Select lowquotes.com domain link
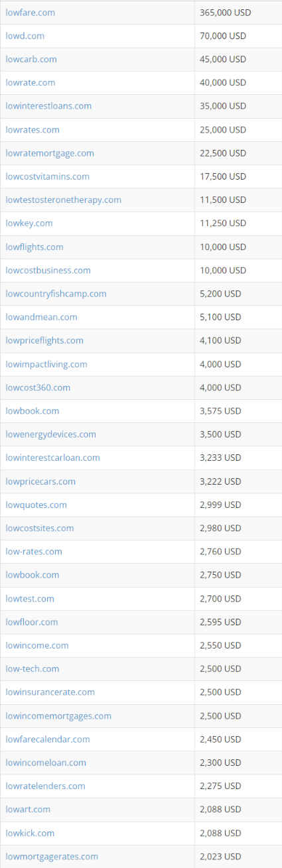 tap(36, 505)
